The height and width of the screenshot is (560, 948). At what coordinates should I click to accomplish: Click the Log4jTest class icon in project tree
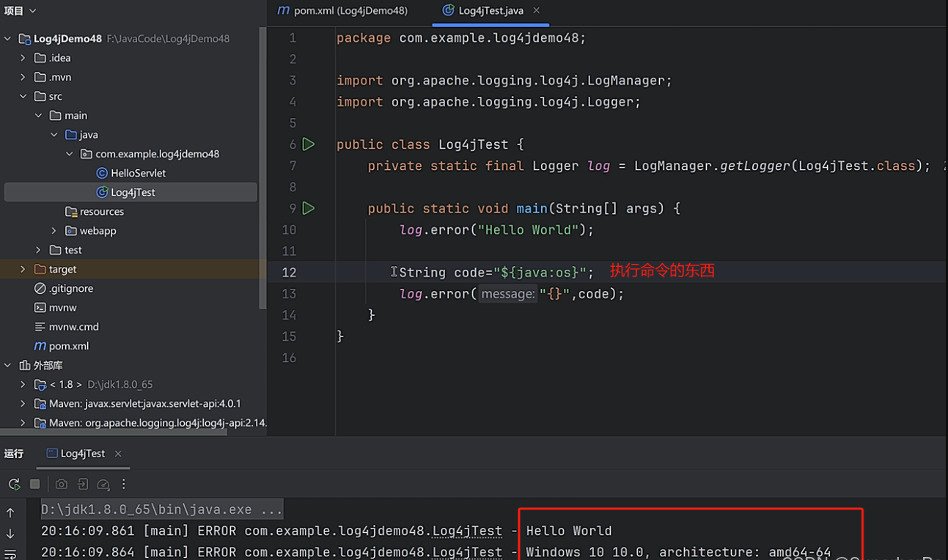(x=103, y=192)
